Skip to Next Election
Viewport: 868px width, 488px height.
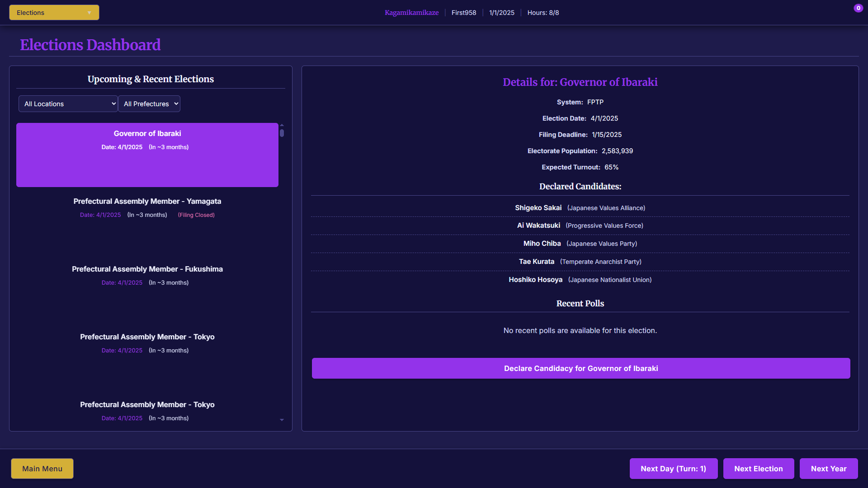758,469
